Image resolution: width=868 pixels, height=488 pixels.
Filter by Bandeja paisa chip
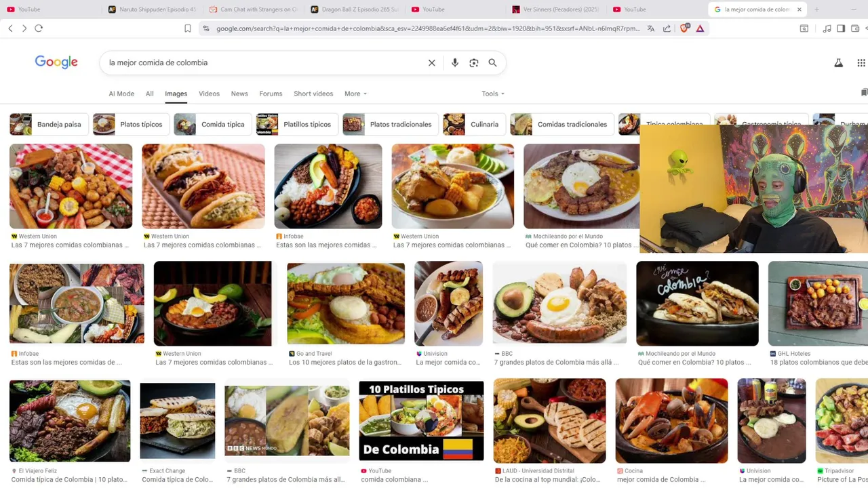click(49, 124)
